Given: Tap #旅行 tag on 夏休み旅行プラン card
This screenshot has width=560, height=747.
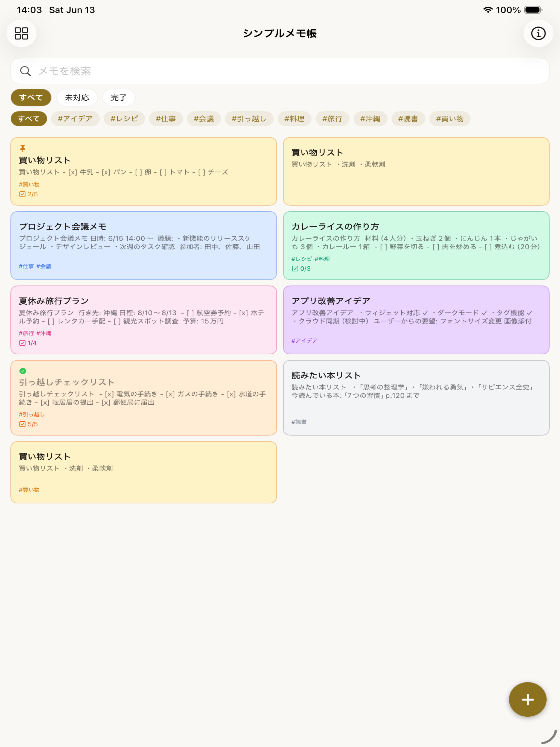Looking at the screenshot, I should (26, 333).
